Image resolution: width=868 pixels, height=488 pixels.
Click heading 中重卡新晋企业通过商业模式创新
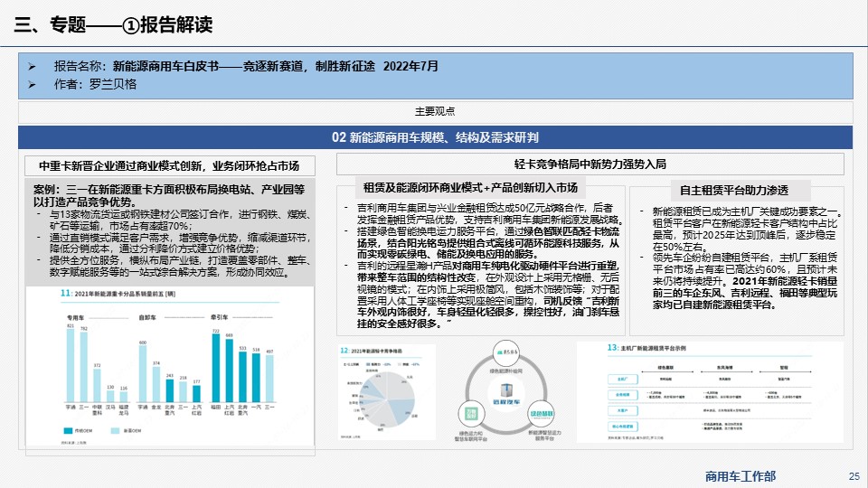pos(169,165)
